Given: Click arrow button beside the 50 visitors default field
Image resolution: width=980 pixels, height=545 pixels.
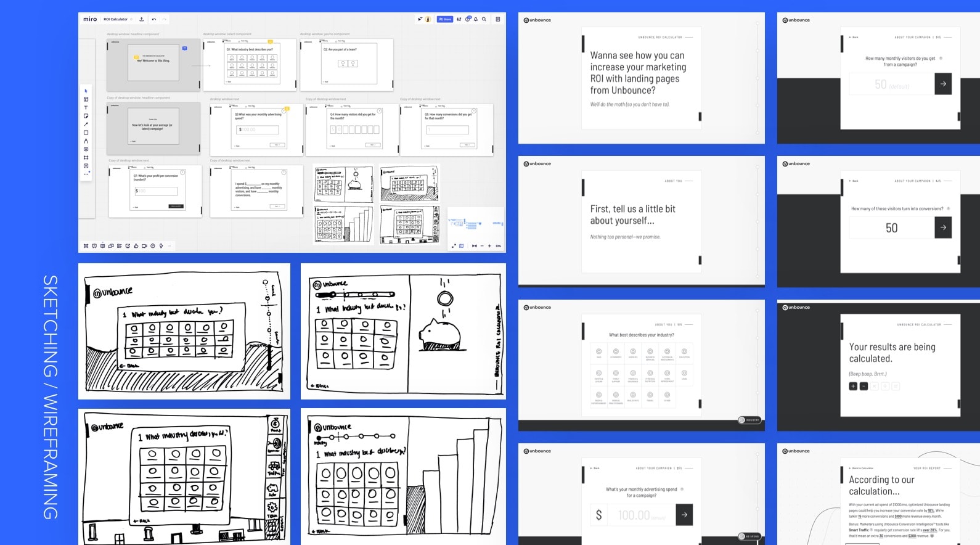Looking at the screenshot, I should [943, 84].
